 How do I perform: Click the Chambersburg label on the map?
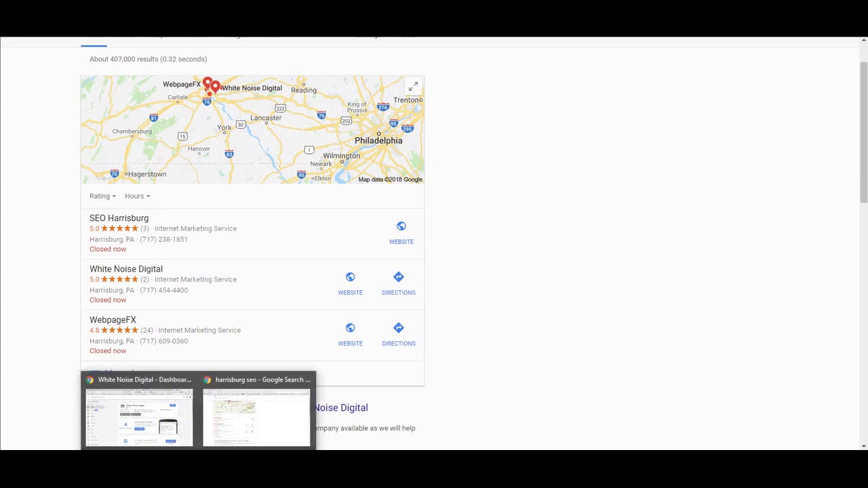[x=132, y=131]
